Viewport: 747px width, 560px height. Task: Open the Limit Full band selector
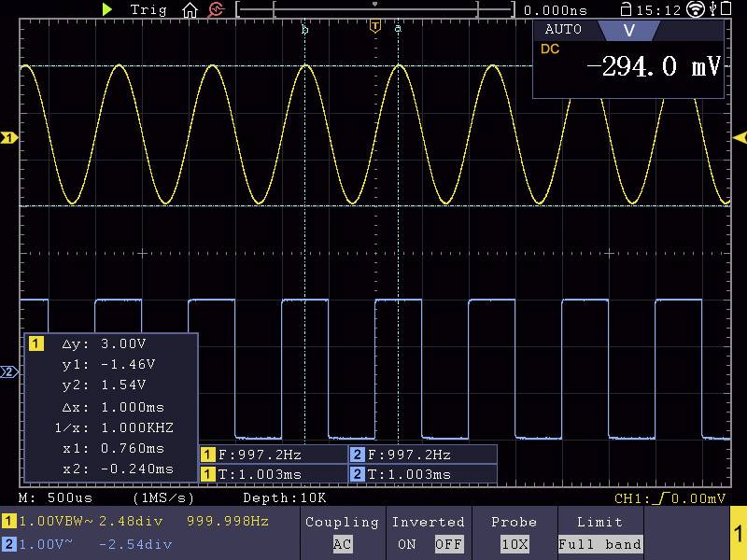(600, 543)
